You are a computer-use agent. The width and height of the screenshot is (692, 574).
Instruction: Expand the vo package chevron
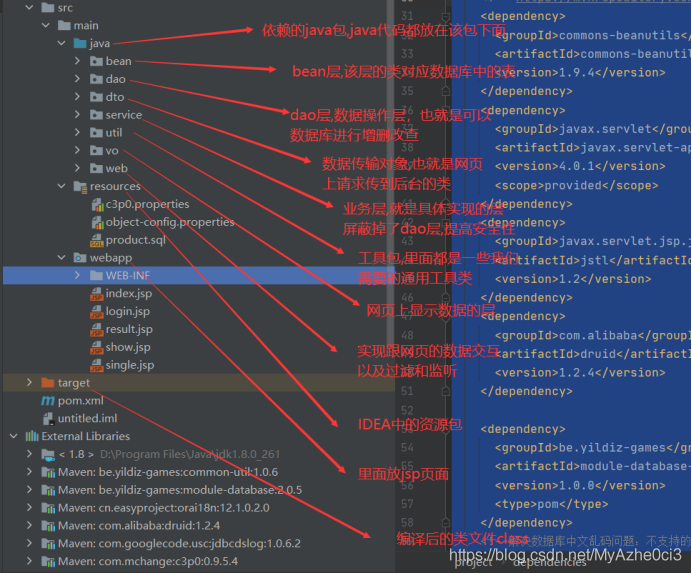coord(77,150)
